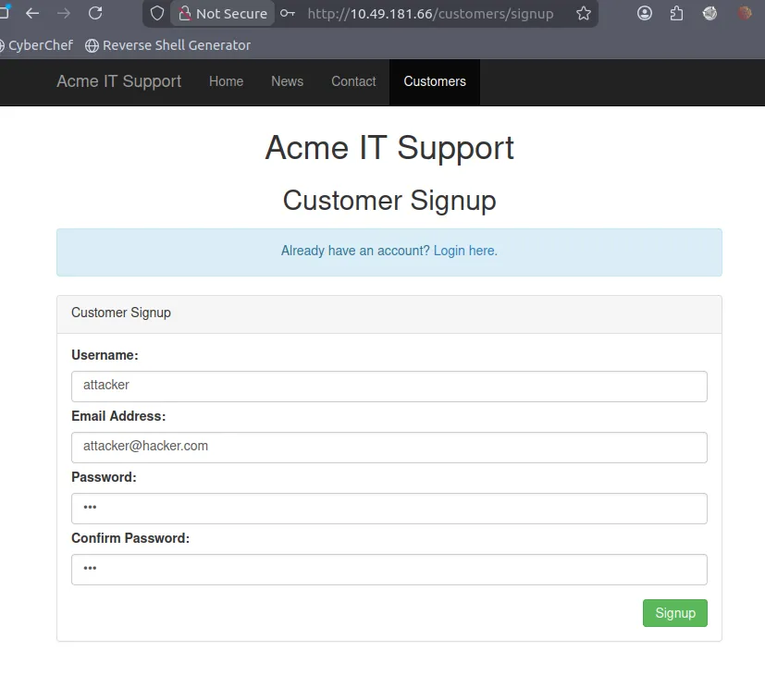The width and height of the screenshot is (765, 700).
Task: Select the Customers nav tab
Action: (x=435, y=81)
